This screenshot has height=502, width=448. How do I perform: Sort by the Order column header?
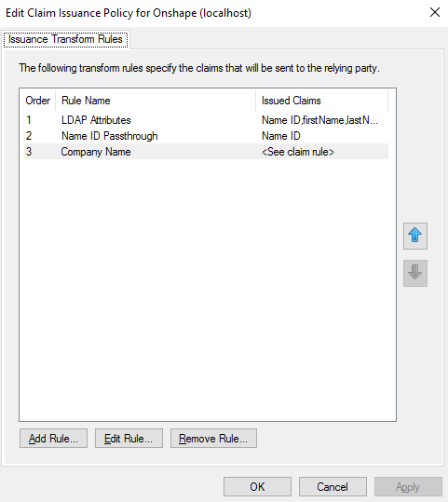(x=38, y=101)
